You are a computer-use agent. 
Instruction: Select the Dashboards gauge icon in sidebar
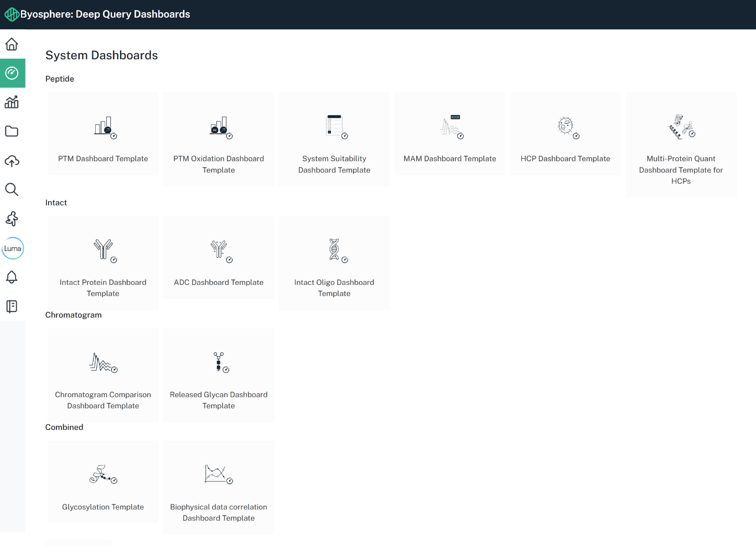point(12,73)
